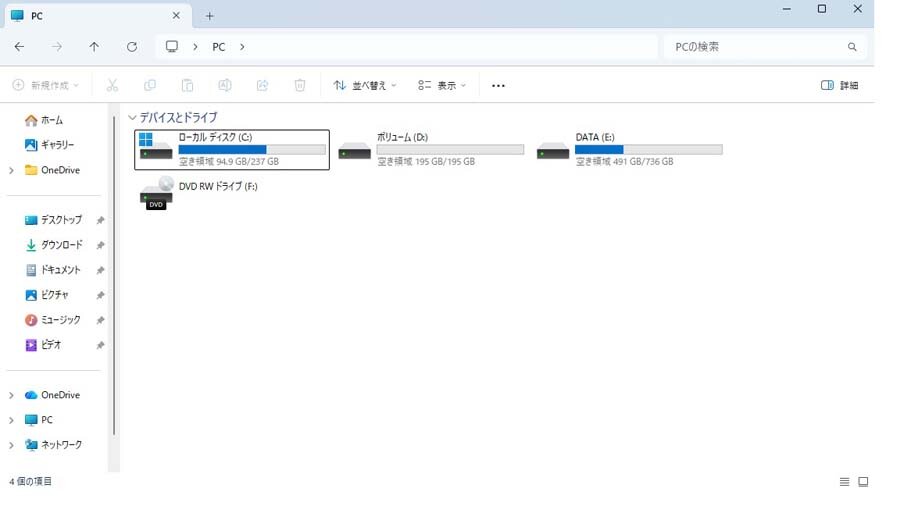Image resolution: width=900 pixels, height=506 pixels.
Task: Click the 4 個の項目 status text
Action: point(30,482)
